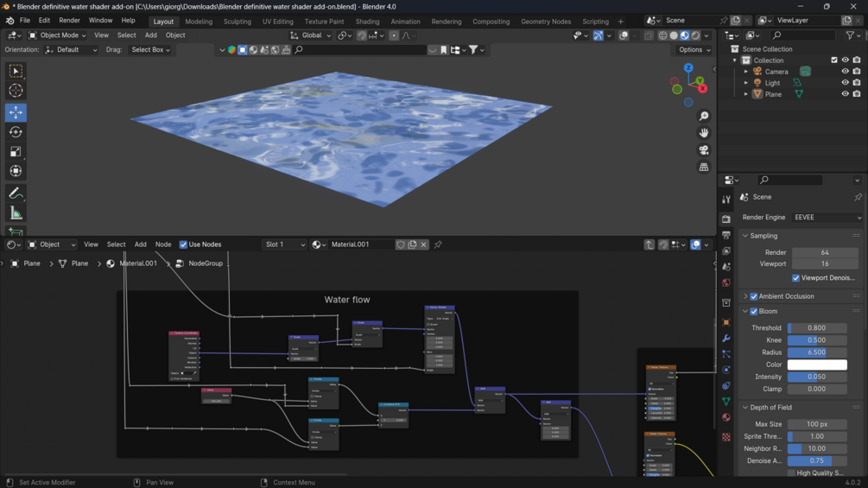Switch to rendered viewport shading
This screenshot has width=868, height=488.
pyautogui.click(x=696, y=35)
